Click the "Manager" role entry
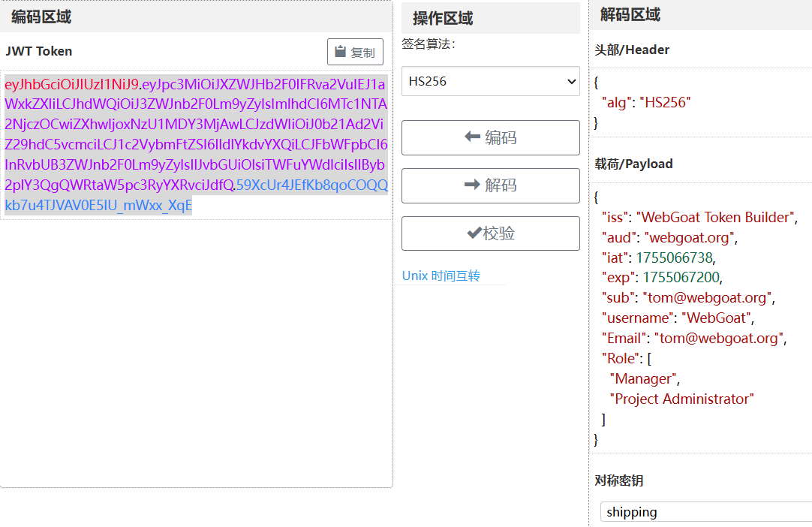Screen dimensions: 812x527 click(x=644, y=379)
